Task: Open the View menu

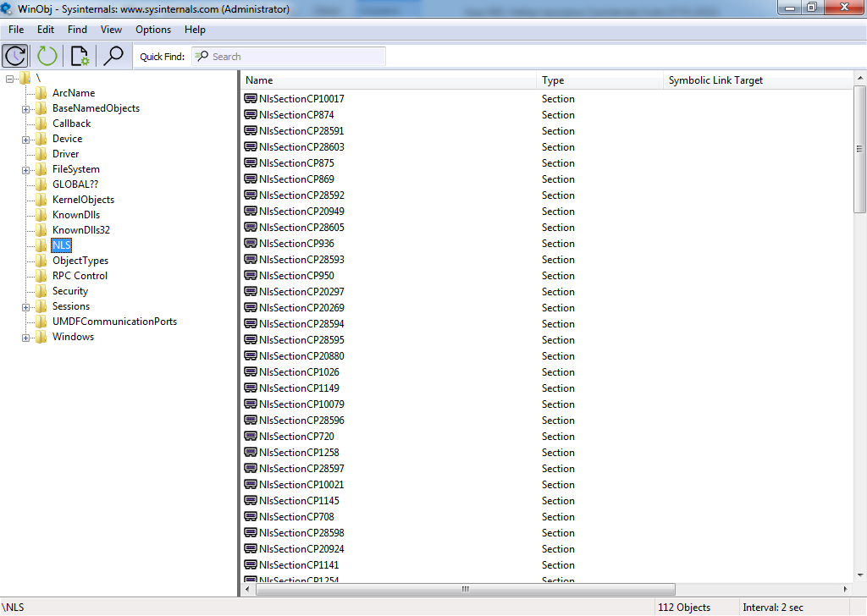Action: (111, 30)
